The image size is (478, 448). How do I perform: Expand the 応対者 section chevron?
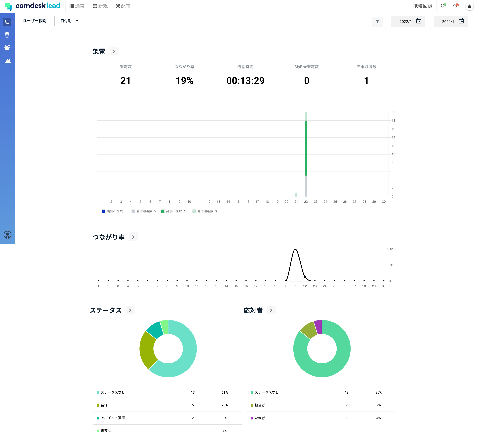click(x=271, y=310)
